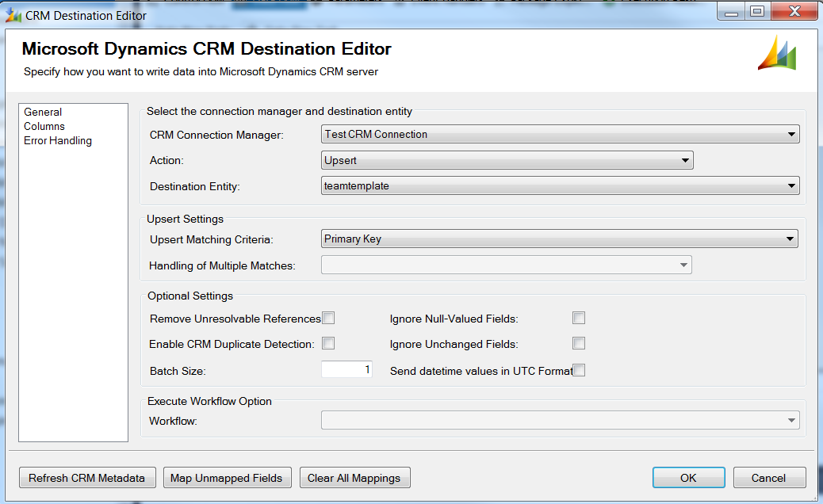Click the title bar app icon

pyautogui.click(x=13, y=15)
